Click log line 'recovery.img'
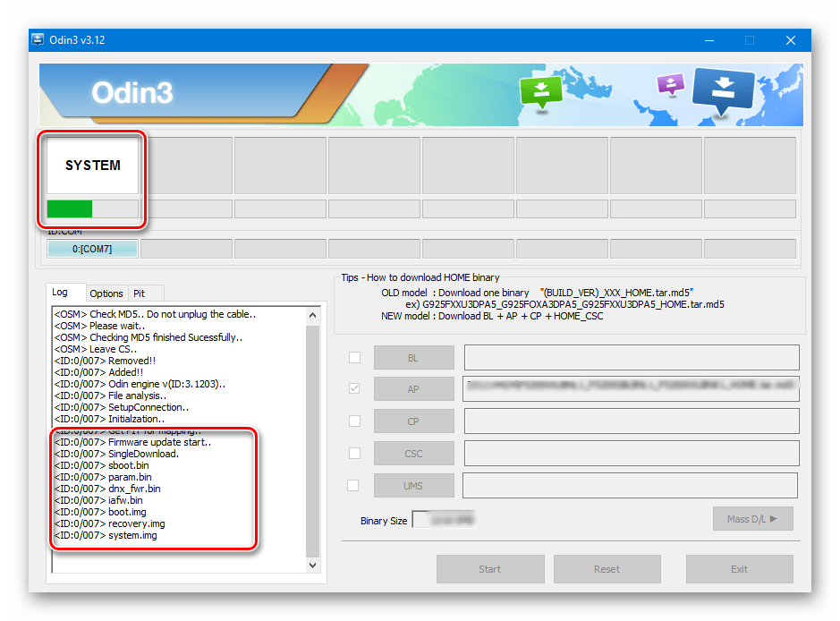Screen dimensions: 840x621 pos(109,523)
